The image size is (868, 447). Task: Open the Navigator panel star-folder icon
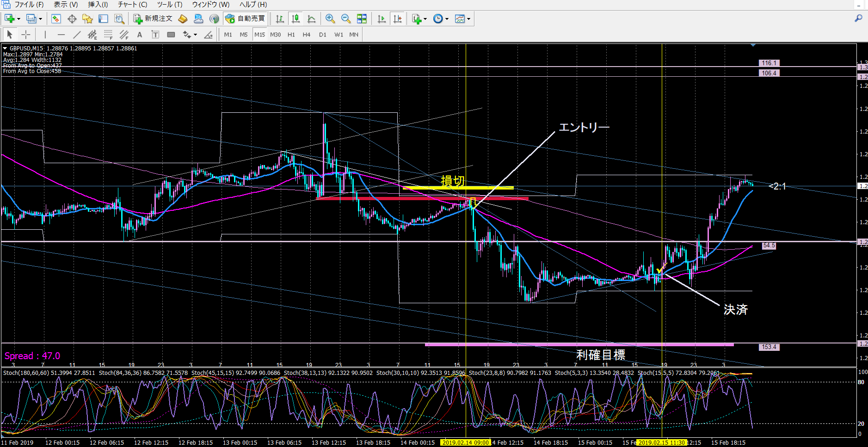pos(87,18)
